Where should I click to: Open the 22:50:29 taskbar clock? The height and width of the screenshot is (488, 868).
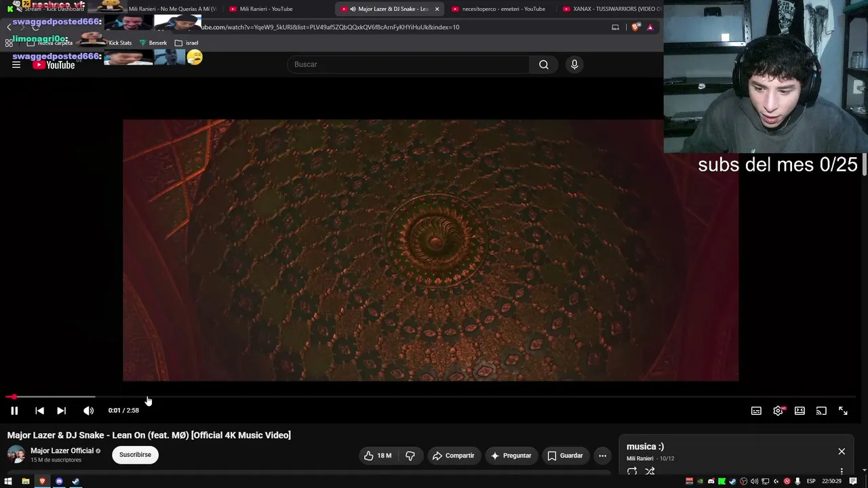pyautogui.click(x=832, y=481)
